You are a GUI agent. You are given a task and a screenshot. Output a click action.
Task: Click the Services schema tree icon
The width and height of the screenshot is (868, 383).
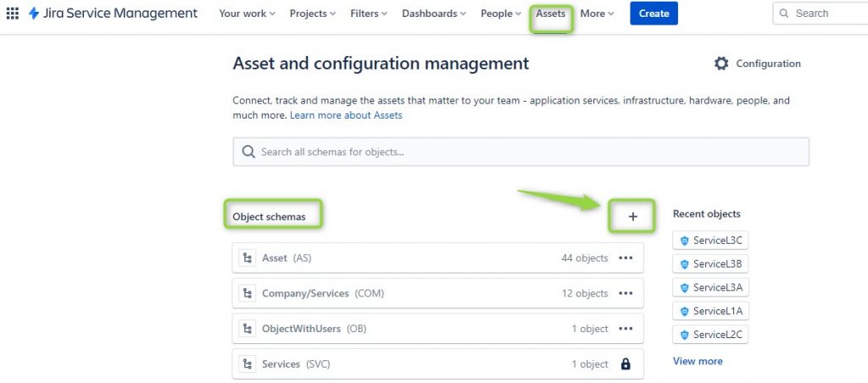tap(248, 364)
